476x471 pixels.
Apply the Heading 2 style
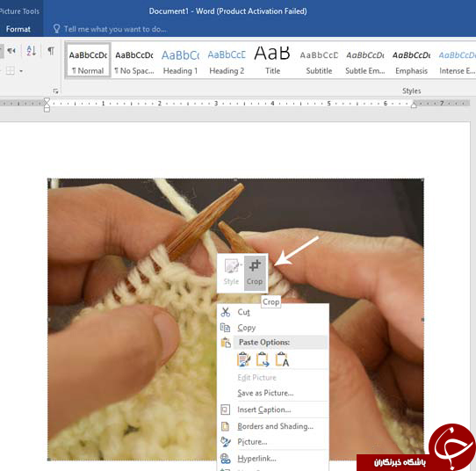[227, 61]
